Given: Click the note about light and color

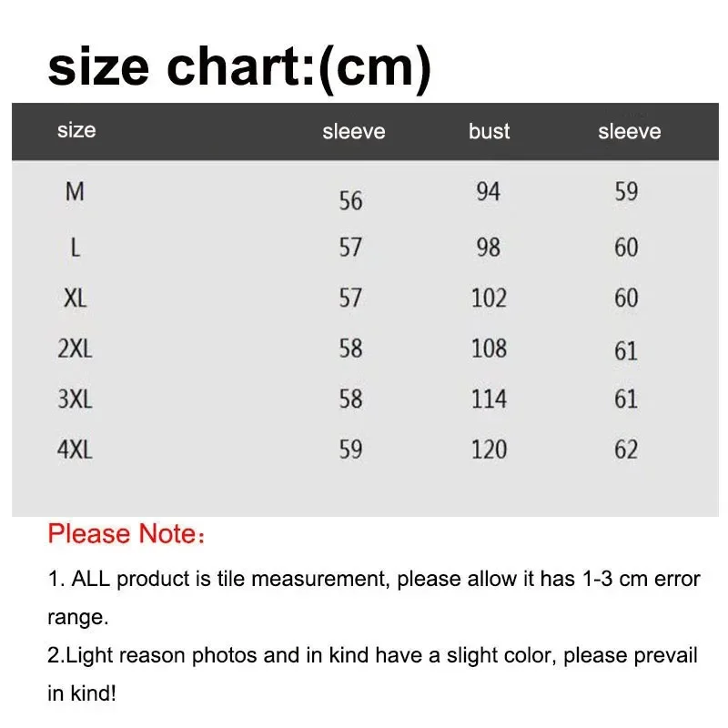Looking at the screenshot, I should coord(371,656).
